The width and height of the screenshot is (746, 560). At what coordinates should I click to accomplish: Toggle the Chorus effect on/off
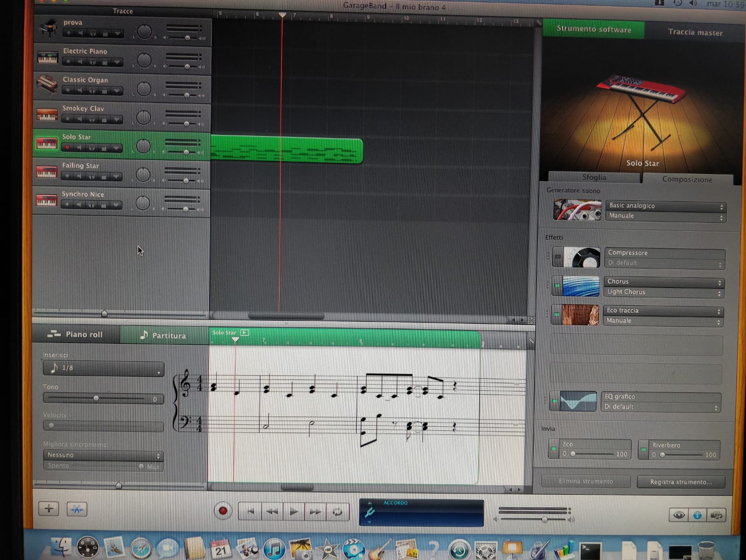click(557, 286)
